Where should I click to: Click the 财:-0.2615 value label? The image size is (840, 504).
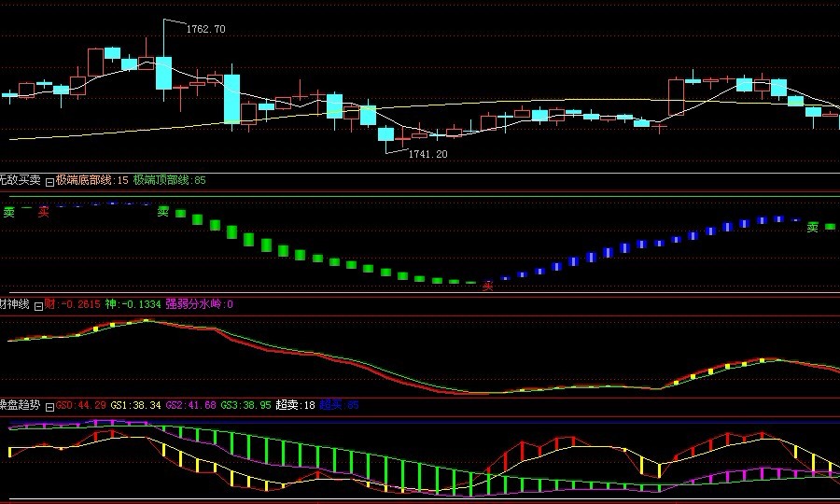[x=72, y=304]
